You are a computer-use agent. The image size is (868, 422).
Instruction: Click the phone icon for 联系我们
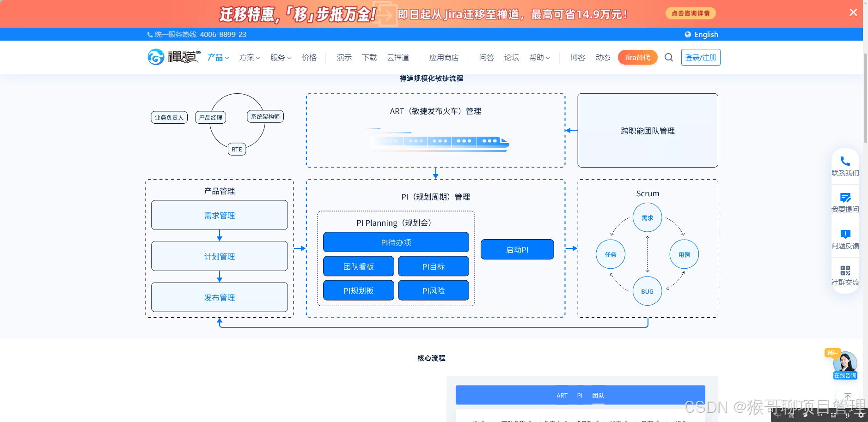coord(845,161)
